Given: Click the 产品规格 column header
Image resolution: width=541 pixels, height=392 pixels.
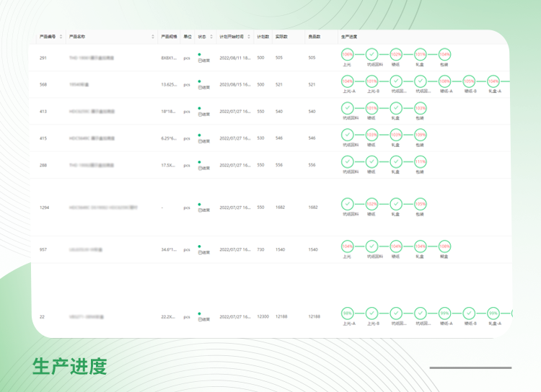Looking at the screenshot, I should tap(169, 37).
